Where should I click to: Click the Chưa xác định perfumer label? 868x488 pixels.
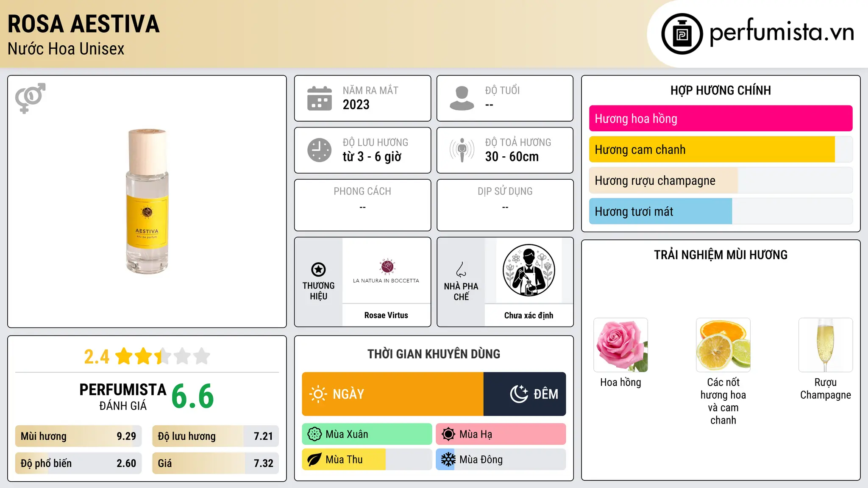tap(529, 315)
